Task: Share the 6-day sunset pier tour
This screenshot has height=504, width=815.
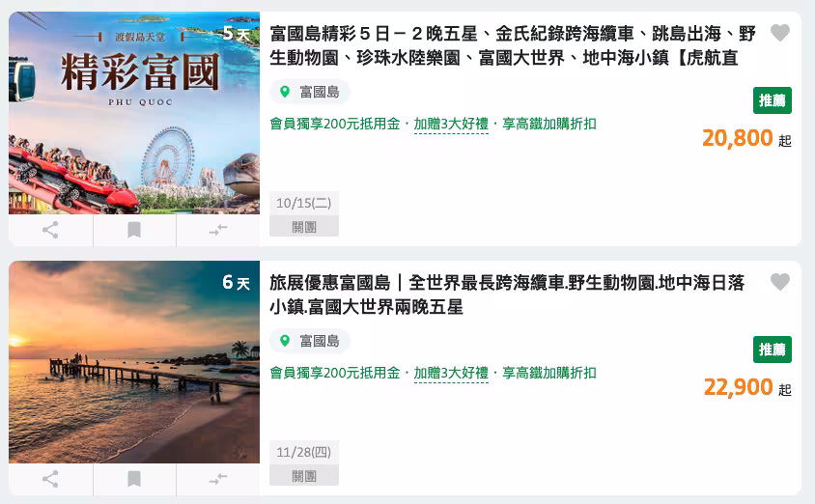Action: pos(50,479)
